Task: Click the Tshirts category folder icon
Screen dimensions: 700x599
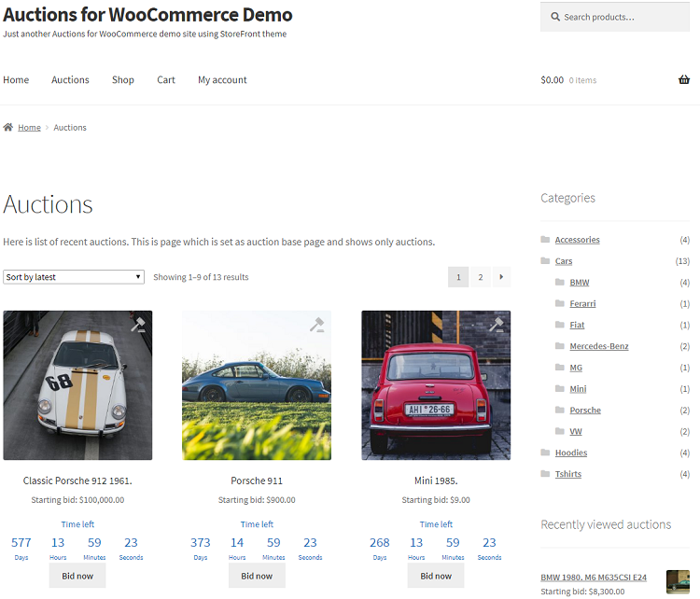Action: [x=545, y=474]
